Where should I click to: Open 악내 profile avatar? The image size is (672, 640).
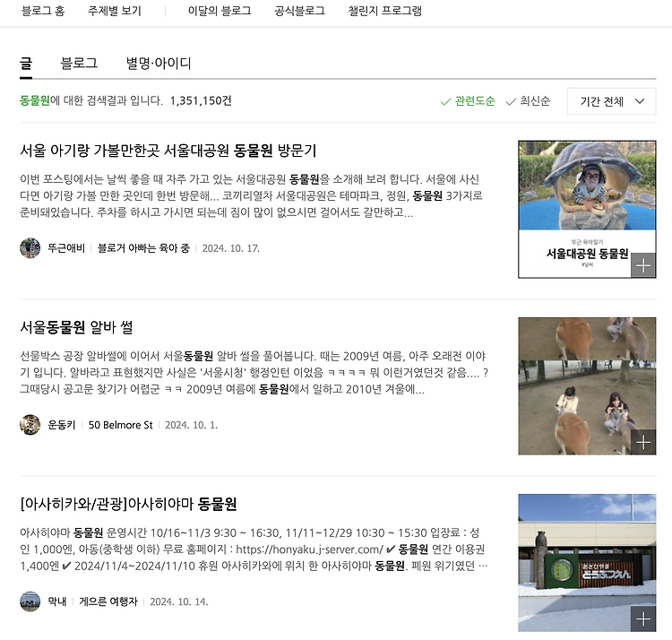(30, 601)
